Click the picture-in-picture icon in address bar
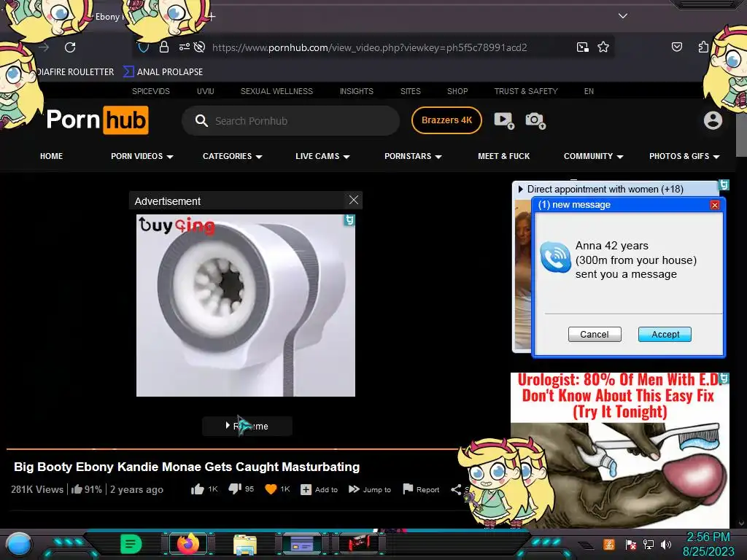Viewport: 747px width, 560px height. click(582, 47)
